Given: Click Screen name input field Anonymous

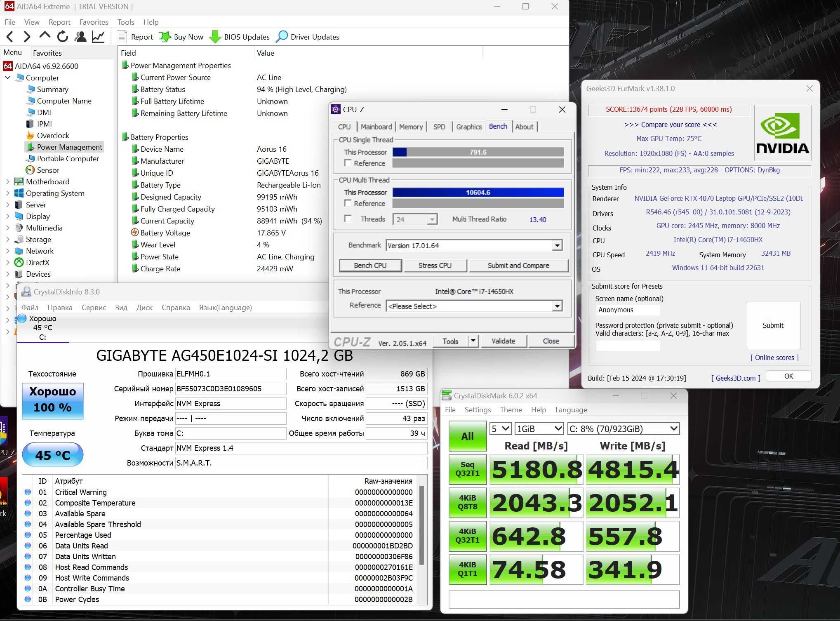Looking at the screenshot, I should 628,310.
